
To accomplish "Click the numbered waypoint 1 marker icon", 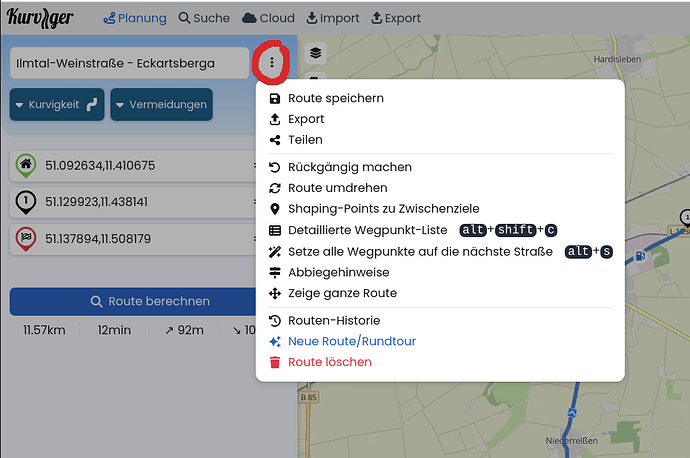I will pyautogui.click(x=26, y=202).
